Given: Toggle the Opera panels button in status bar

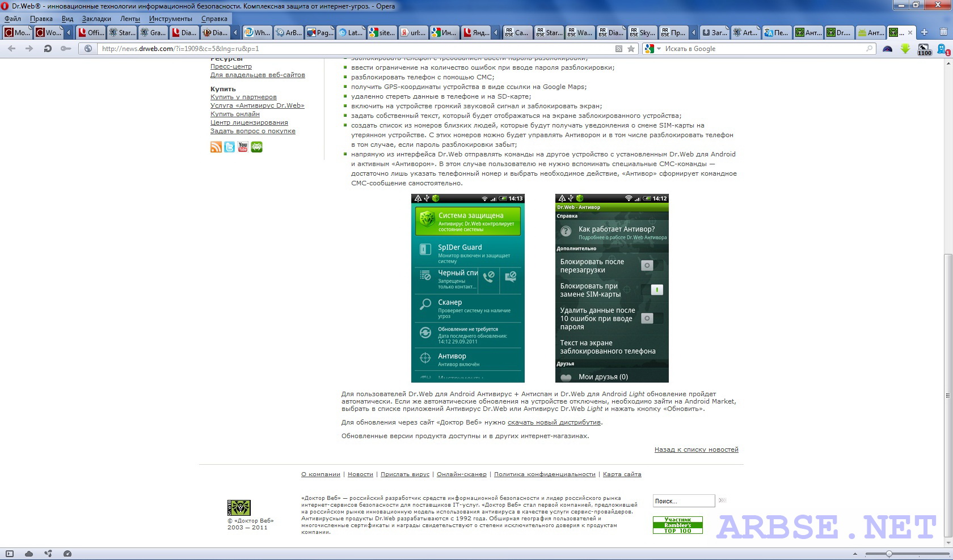Looking at the screenshot, I should click(x=10, y=554).
